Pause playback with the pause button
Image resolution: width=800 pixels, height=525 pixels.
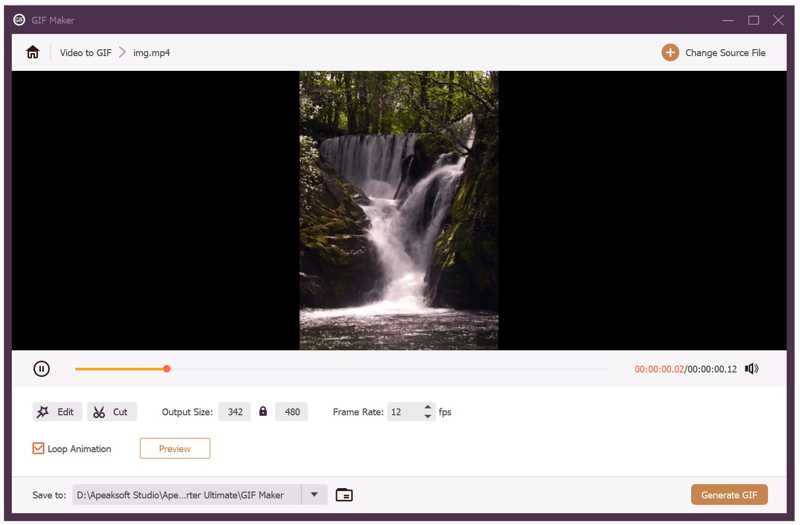[41, 368]
